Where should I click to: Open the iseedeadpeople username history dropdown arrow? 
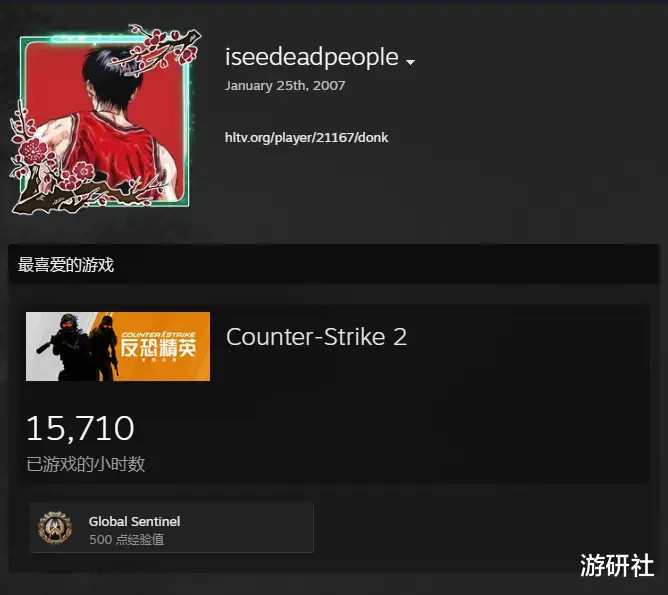[410, 62]
